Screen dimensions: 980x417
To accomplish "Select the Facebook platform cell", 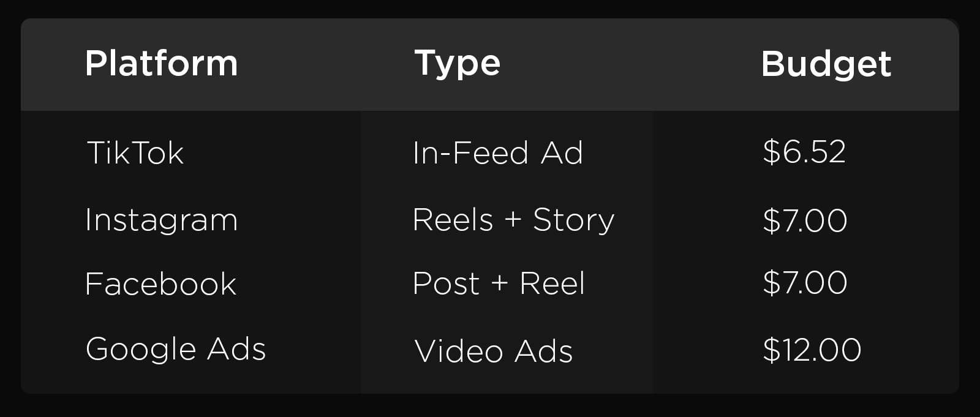I will (160, 284).
